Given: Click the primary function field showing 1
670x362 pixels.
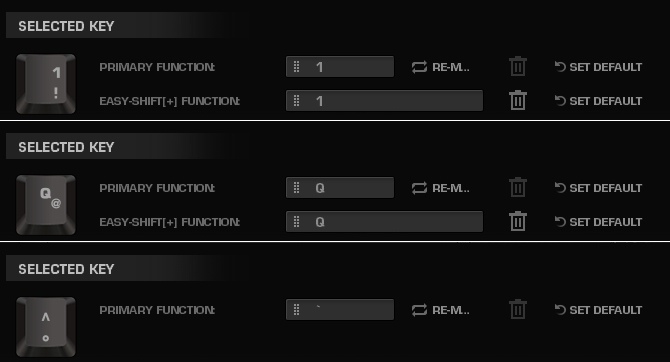Looking at the screenshot, I should pos(340,67).
